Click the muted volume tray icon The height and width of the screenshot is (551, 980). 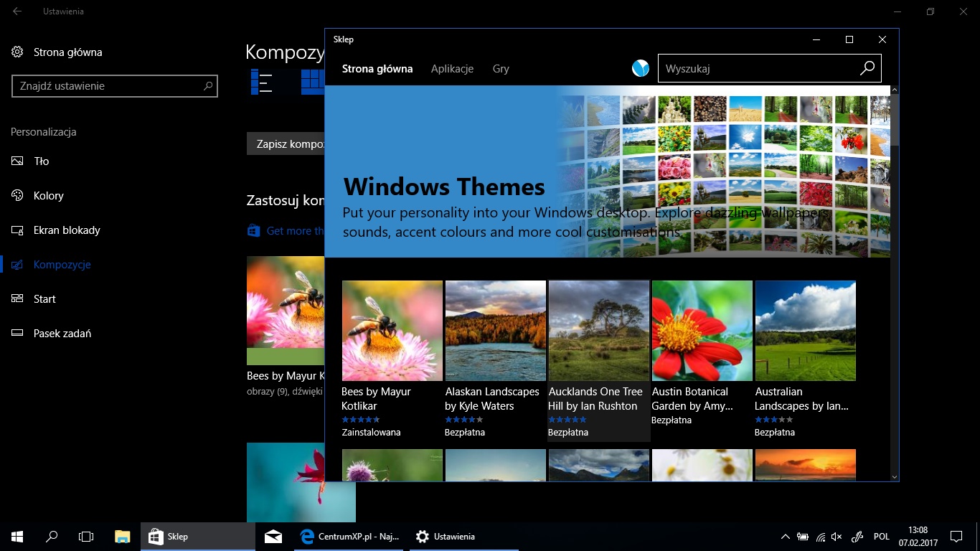(x=837, y=537)
